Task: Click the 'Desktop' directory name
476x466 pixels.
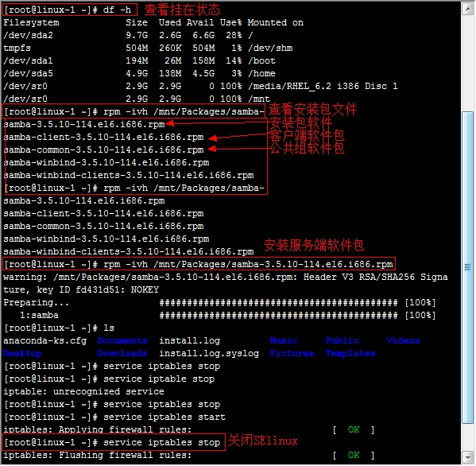Action: (x=22, y=354)
